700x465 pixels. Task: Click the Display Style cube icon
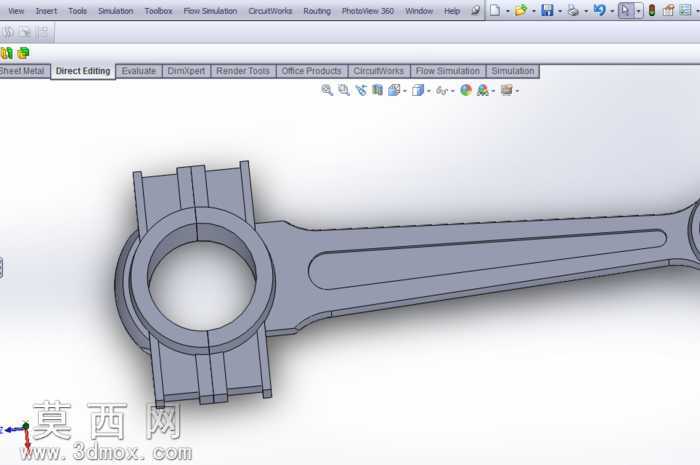click(x=418, y=90)
